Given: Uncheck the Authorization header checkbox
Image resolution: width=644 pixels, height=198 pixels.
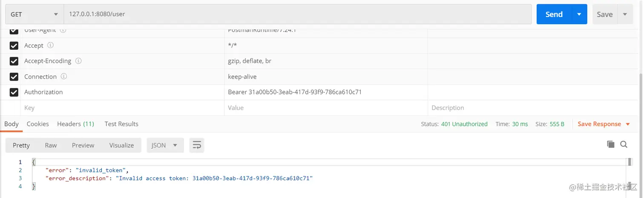Looking at the screenshot, I should pyautogui.click(x=14, y=92).
